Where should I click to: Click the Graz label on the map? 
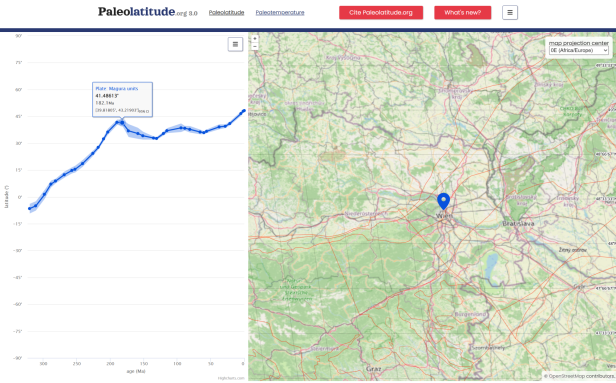coord(374,369)
